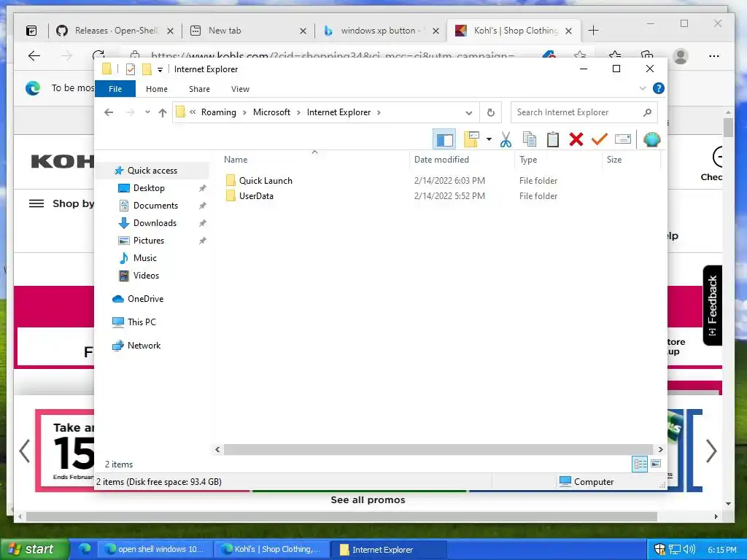
Task: Select OneDrive in navigation pane
Action: 145,298
